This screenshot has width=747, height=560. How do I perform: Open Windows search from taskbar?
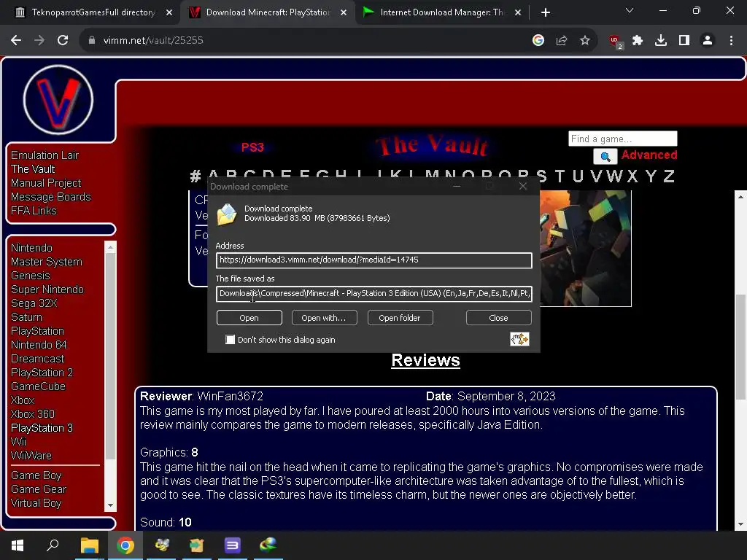[53, 545]
